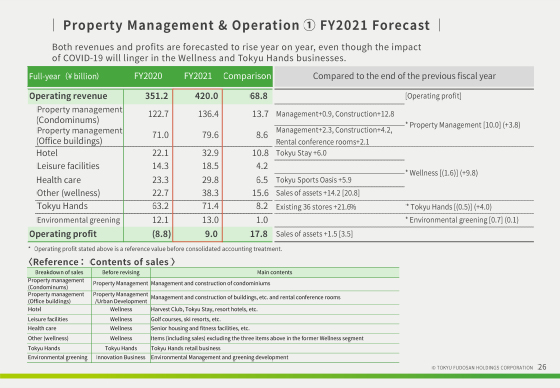This screenshot has height=388, width=560.
Task: Click the value 79.6 in office buildings row
Action: click(x=210, y=135)
